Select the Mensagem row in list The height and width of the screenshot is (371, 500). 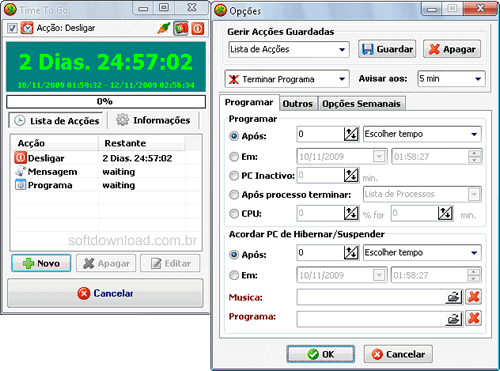pos(106,172)
